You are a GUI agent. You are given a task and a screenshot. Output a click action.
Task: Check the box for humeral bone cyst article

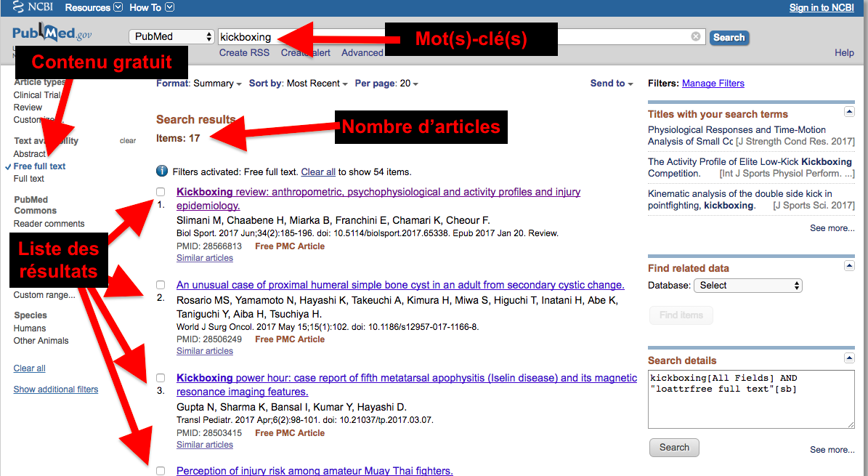pyautogui.click(x=161, y=285)
